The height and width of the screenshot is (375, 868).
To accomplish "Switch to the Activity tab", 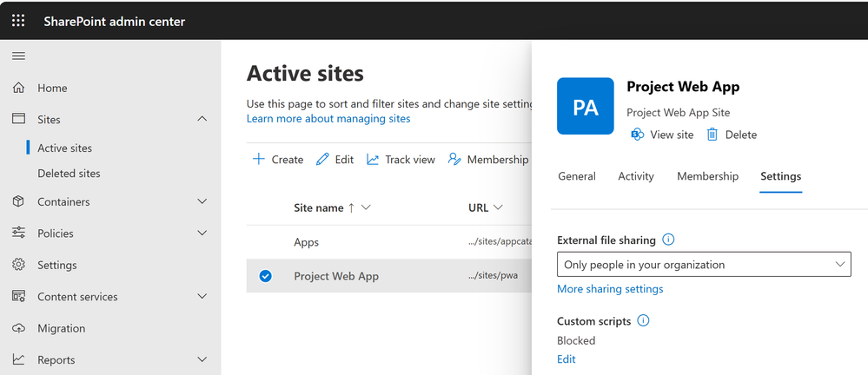I will pyautogui.click(x=635, y=176).
